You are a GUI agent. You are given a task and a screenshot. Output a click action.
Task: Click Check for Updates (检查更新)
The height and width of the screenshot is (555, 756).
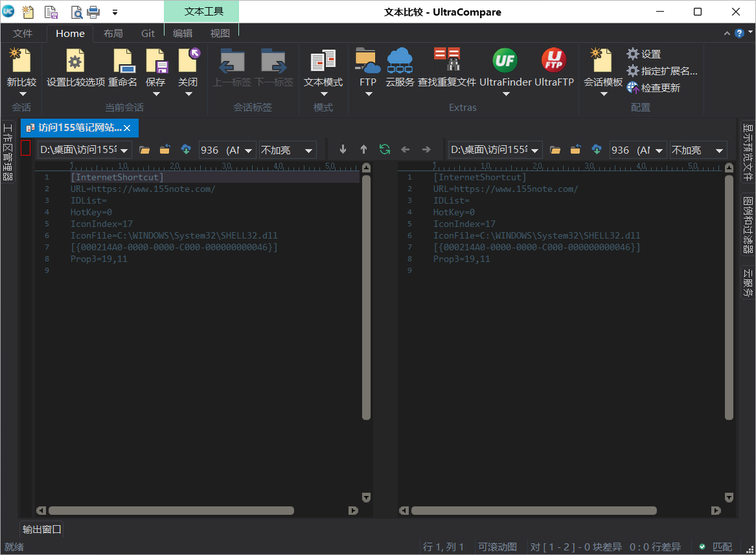coord(654,88)
